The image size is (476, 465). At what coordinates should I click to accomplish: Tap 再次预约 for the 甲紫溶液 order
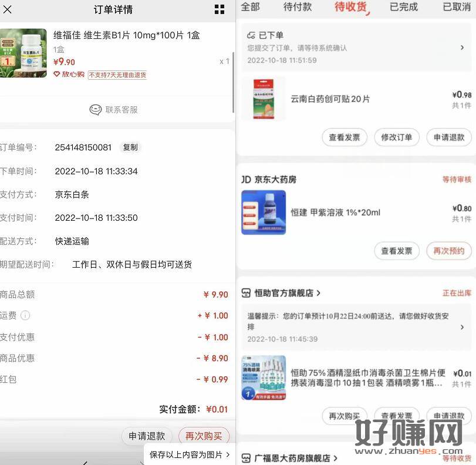click(x=449, y=251)
